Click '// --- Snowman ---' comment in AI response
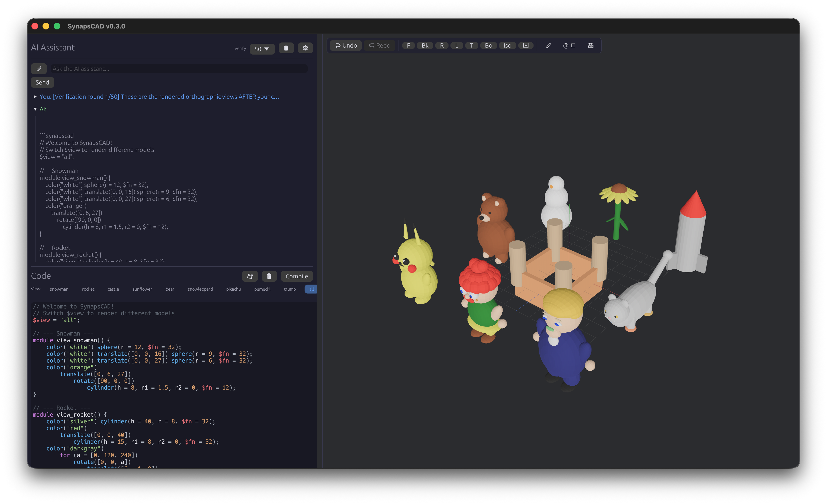827x504 pixels. (62, 171)
